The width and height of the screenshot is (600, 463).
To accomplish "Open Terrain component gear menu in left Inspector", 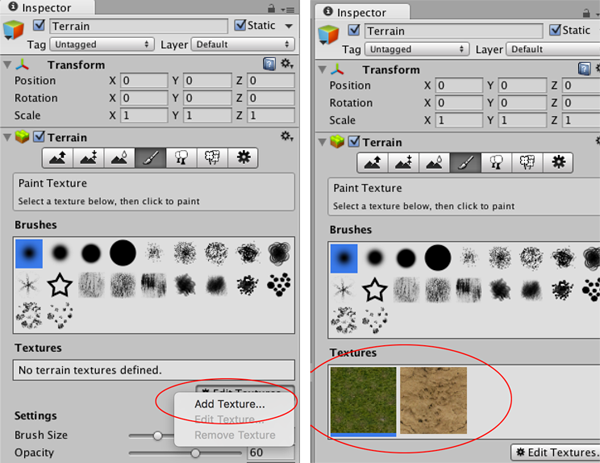I will [x=287, y=136].
